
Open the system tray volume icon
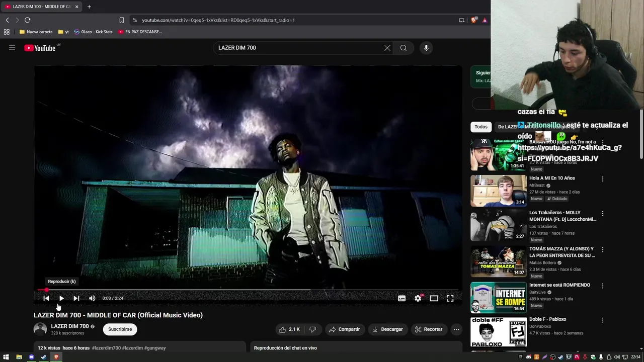coord(617,357)
